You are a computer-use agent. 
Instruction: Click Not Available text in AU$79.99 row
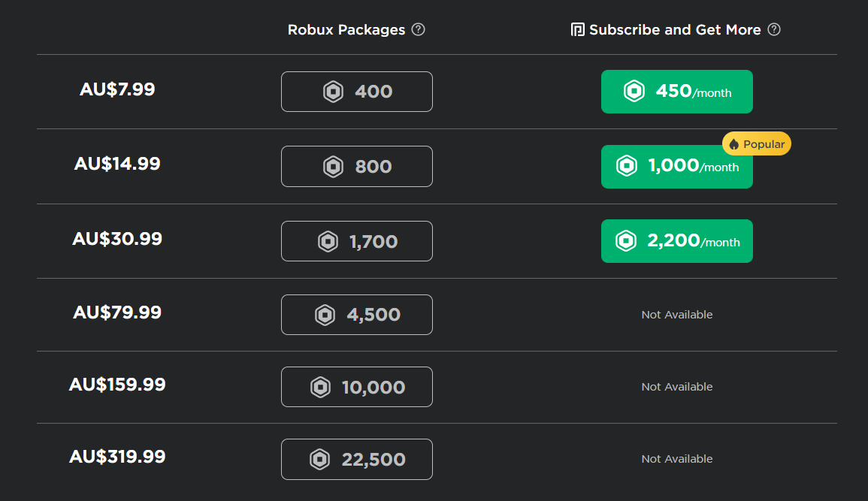[x=677, y=315]
